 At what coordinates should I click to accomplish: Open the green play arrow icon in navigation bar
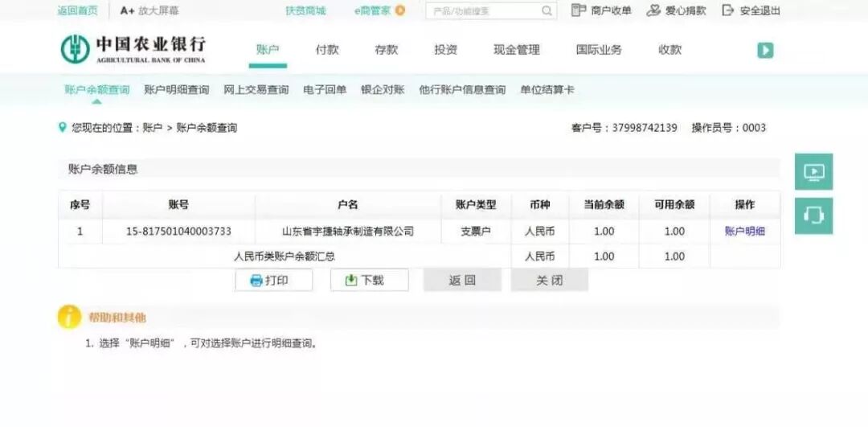(765, 51)
